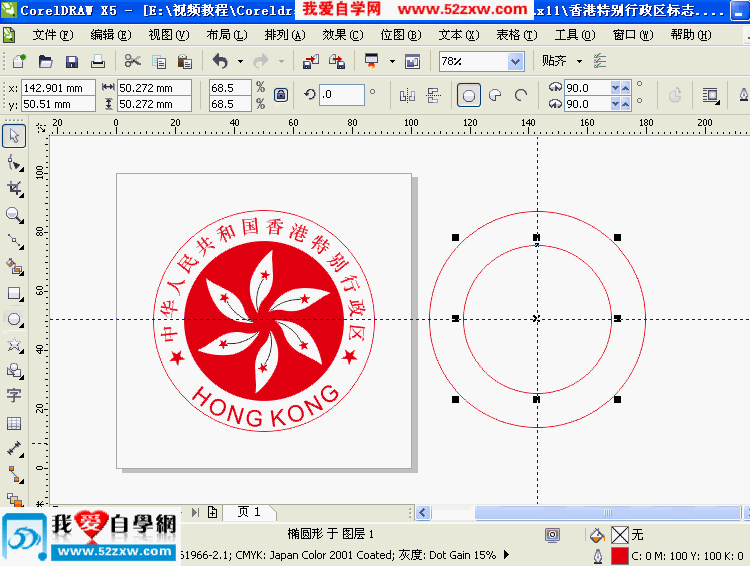
Task: Increase the starting angle value
Action: point(625,88)
